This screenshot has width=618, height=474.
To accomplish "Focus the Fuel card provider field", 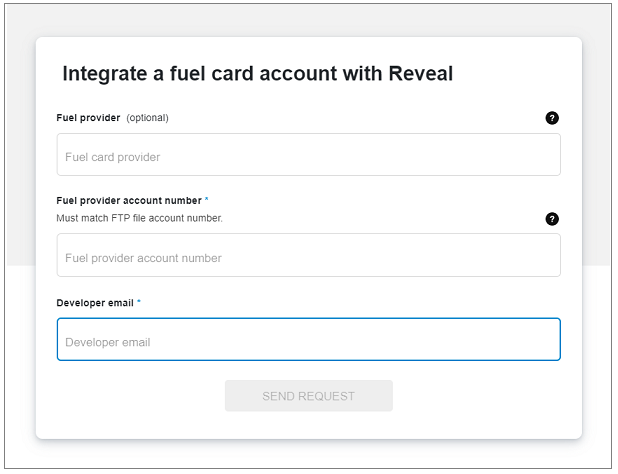I will (x=309, y=154).
